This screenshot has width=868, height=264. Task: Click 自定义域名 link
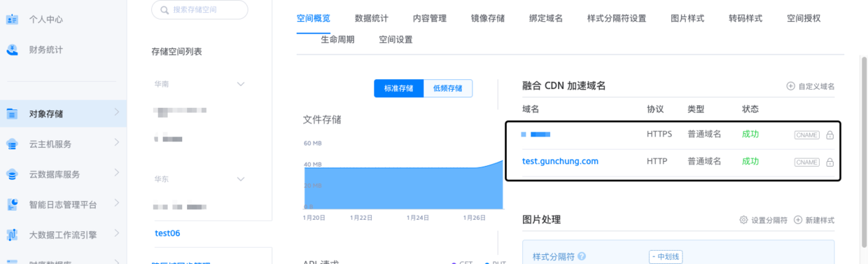817,86
